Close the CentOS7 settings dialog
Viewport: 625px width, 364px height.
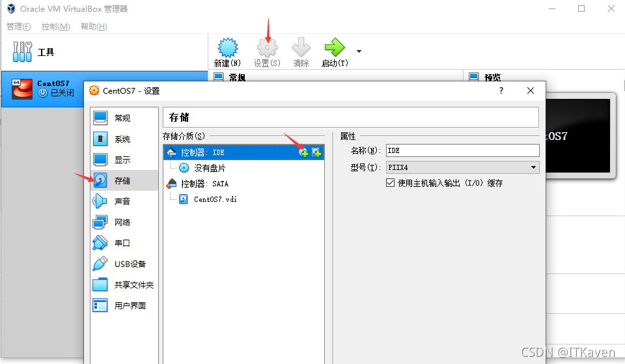[x=531, y=91]
